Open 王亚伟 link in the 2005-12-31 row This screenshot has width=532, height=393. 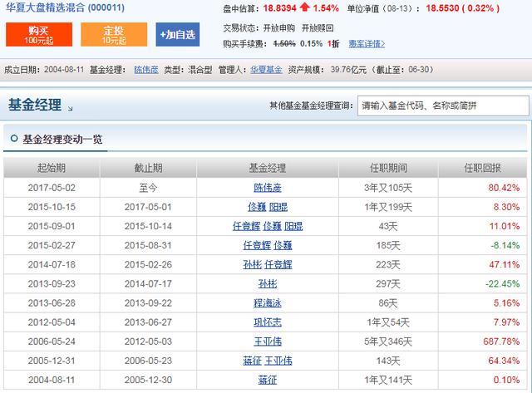pyautogui.click(x=278, y=361)
